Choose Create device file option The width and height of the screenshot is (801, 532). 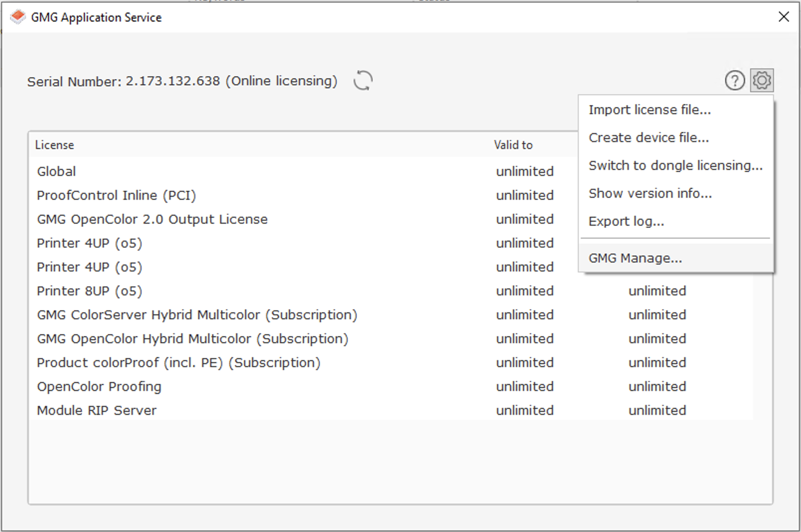[x=649, y=137]
